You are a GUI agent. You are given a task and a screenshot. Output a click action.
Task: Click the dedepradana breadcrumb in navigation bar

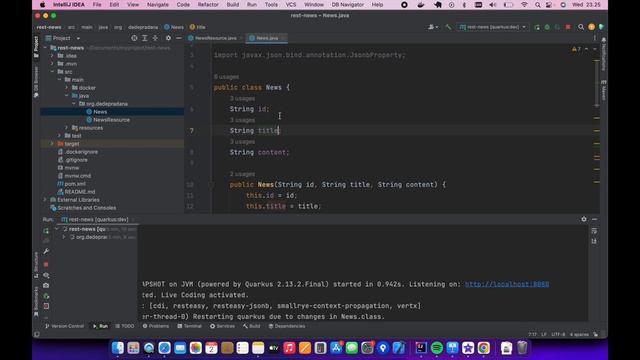(143, 27)
